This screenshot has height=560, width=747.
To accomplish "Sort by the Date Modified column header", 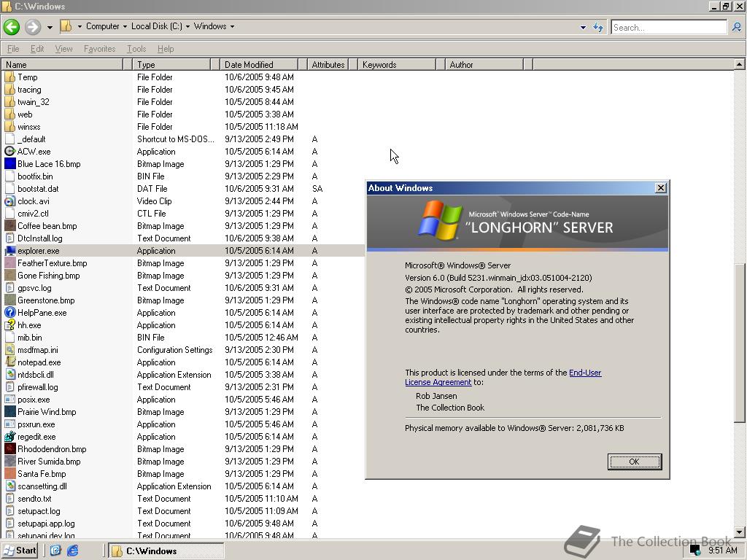I will [x=259, y=64].
